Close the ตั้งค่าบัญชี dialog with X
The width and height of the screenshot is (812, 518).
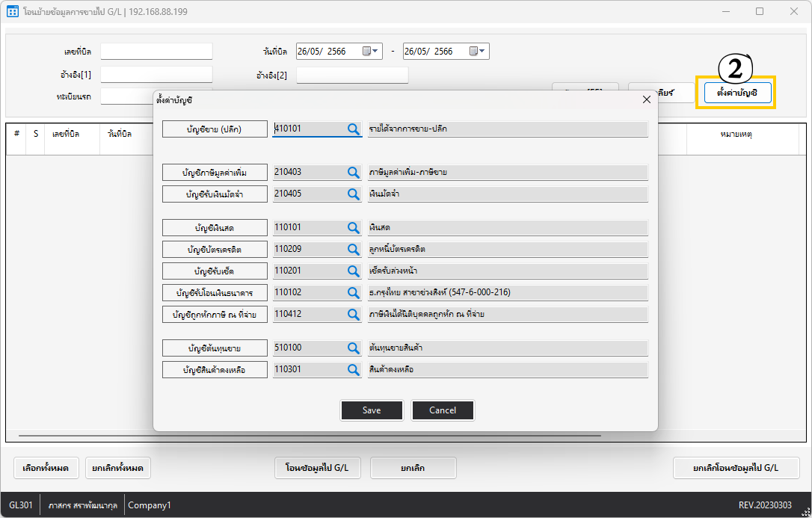pos(647,99)
